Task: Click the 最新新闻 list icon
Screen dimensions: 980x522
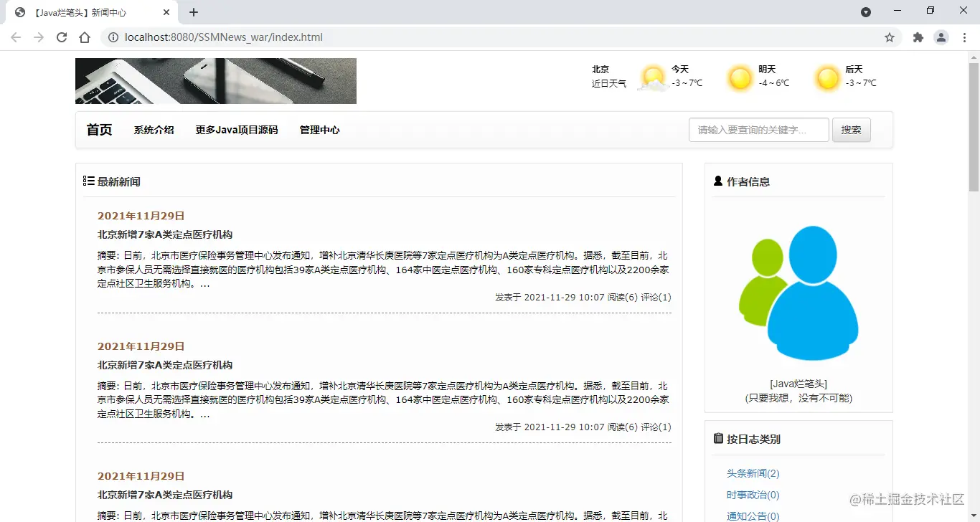Action: pos(88,181)
